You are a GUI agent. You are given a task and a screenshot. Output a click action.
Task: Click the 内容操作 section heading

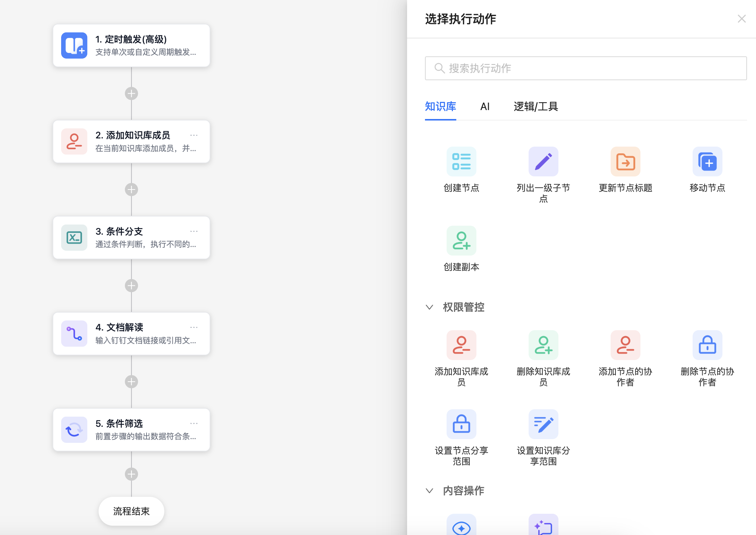click(463, 491)
